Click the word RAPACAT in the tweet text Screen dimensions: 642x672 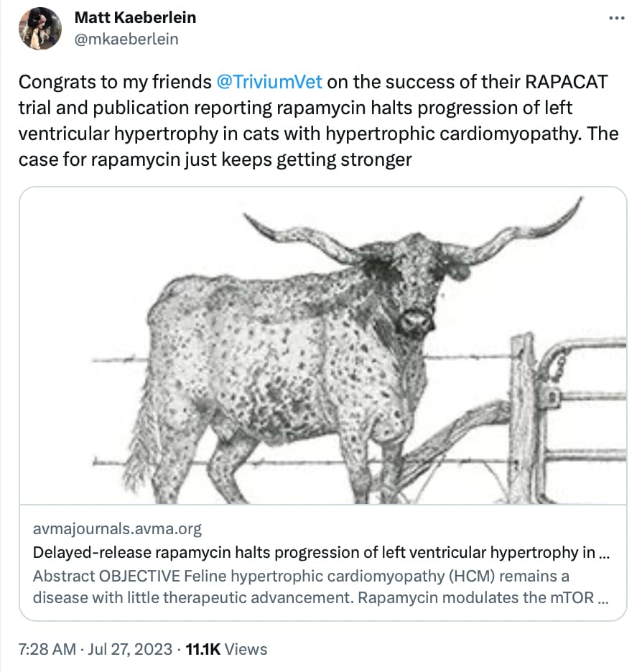point(567,82)
